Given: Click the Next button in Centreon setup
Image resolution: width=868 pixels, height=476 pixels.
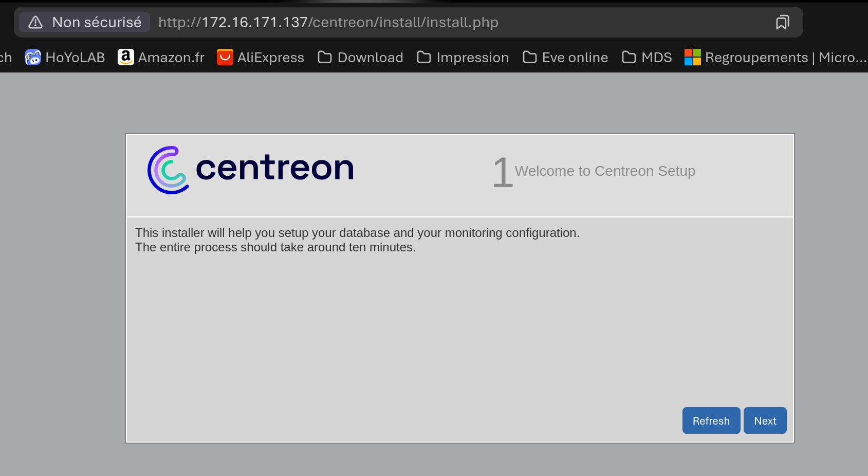Looking at the screenshot, I should (765, 420).
